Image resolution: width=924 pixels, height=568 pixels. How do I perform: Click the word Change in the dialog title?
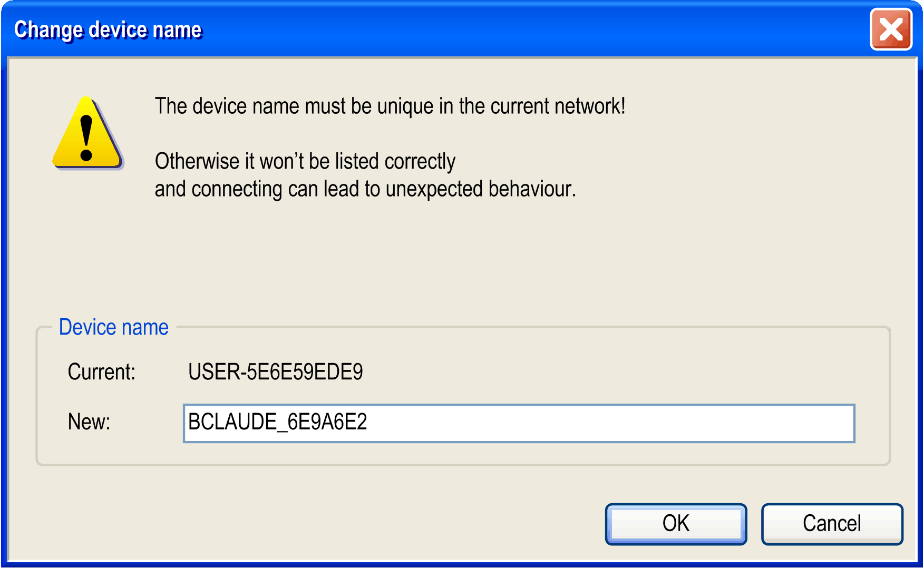[x=48, y=31]
